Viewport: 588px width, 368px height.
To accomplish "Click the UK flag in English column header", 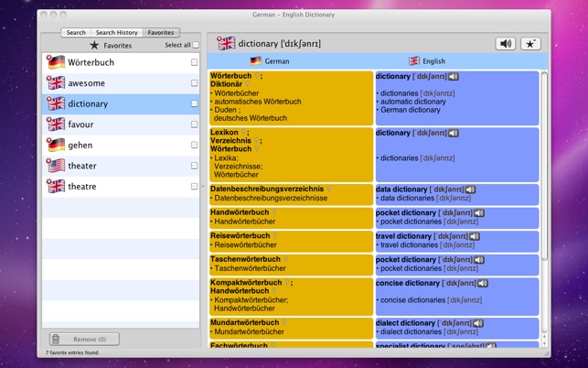I will click(x=414, y=60).
